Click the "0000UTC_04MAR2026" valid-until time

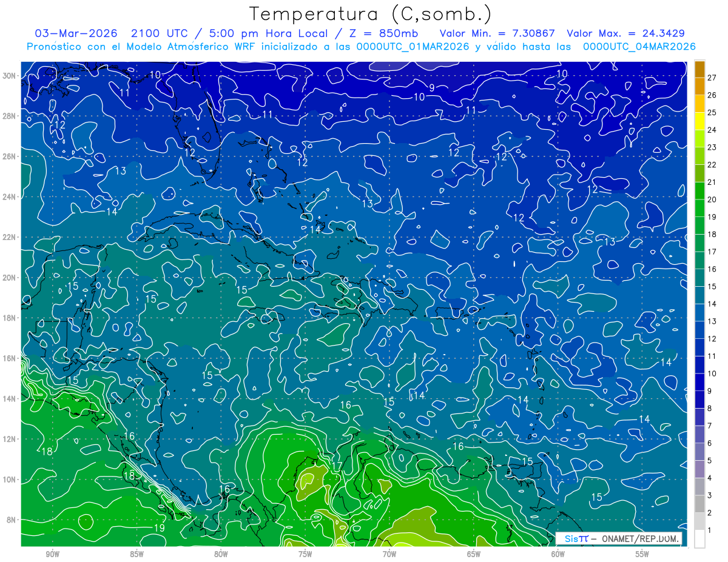tap(638, 46)
